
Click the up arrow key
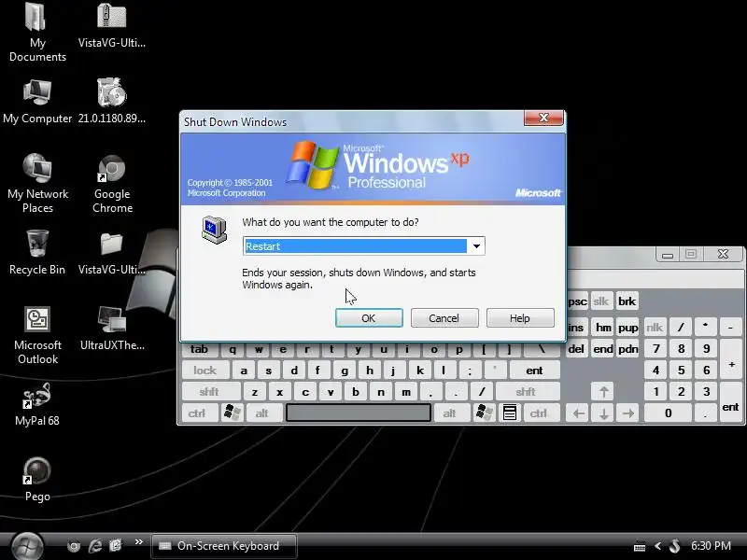click(x=603, y=392)
